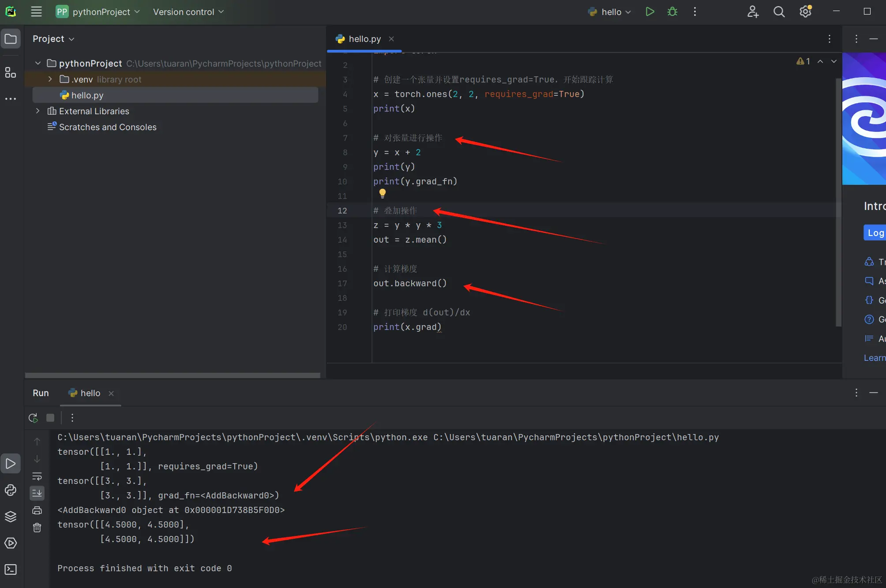This screenshot has height=588, width=886.
Task: Clear console output with the trash icon
Action: click(37, 528)
